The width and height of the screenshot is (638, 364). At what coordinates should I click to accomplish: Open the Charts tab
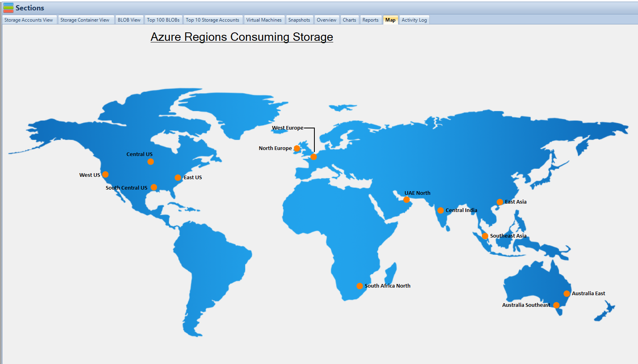[x=349, y=20]
